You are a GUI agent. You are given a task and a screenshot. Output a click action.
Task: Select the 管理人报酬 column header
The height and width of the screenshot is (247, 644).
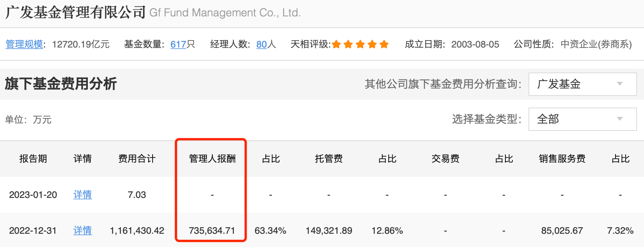coord(212,159)
